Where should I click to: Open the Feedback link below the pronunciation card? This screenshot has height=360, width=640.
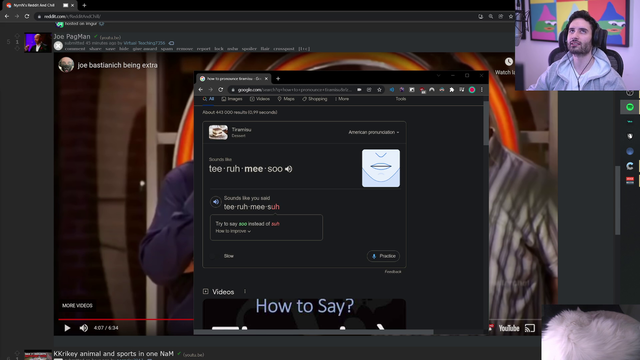coord(393,271)
